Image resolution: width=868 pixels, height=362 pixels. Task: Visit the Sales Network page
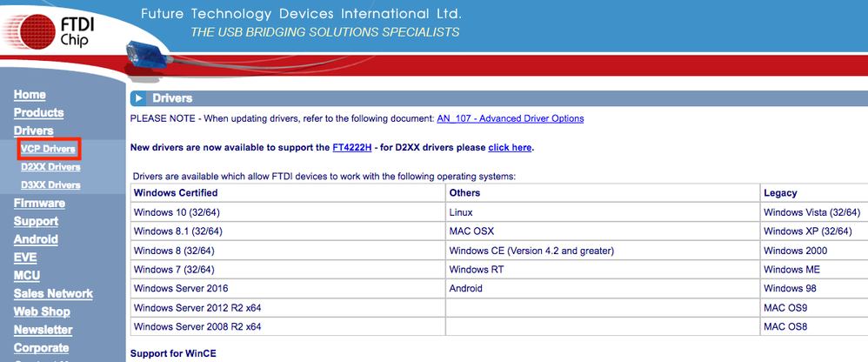[53, 293]
